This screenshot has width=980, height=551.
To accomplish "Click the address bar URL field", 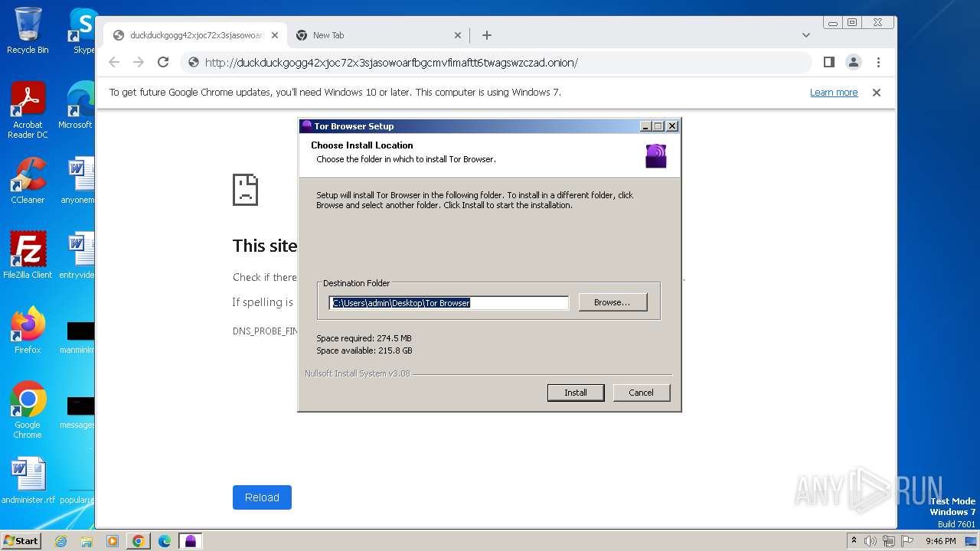I will pyautogui.click(x=496, y=63).
